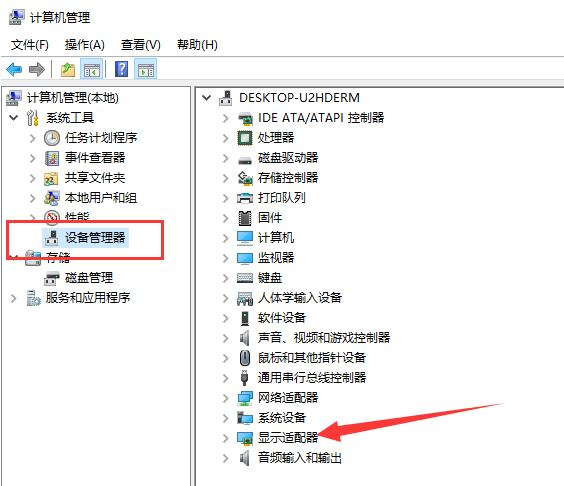Open the 查看(V) menu
This screenshot has width=564, height=486.
(x=141, y=45)
